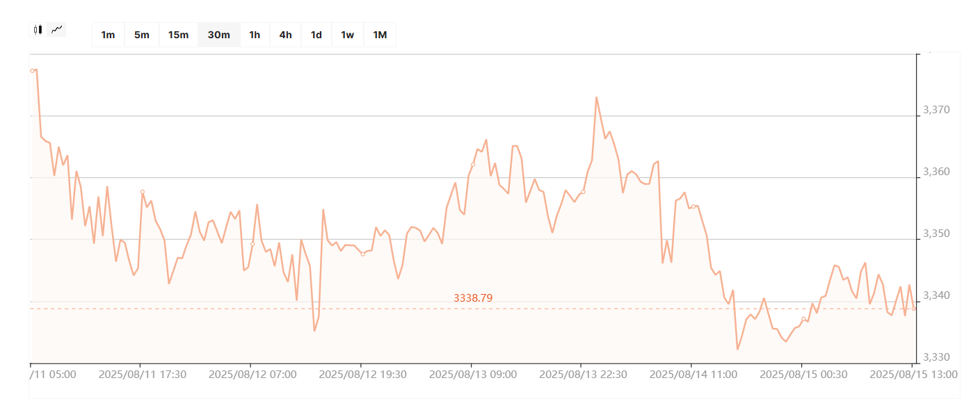Screen dimensions: 980x401
Task: Pick the 1M monthly interval
Action: pyautogui.click(x=380, y=35)
